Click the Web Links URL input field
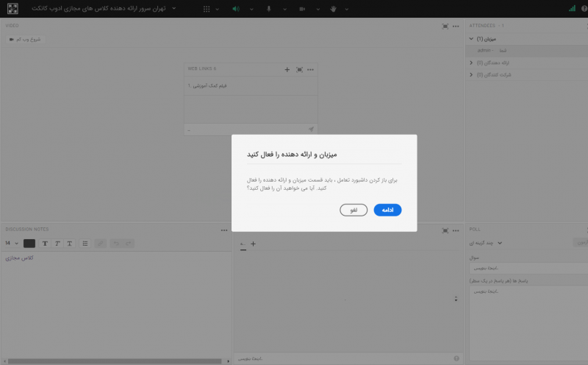Screen dimensions: 588x365 pos(246,130)
